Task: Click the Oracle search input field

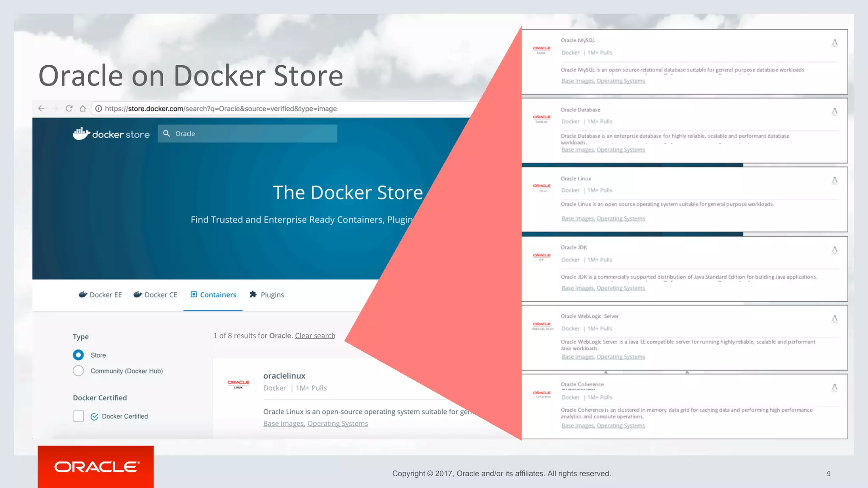Action: point(248,133)
